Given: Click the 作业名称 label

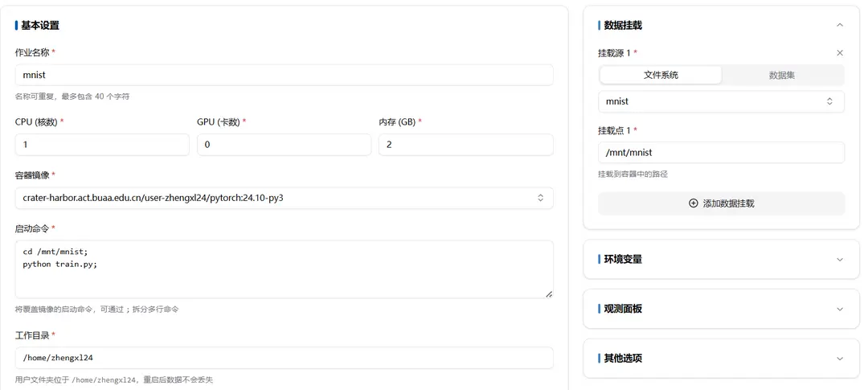Looking at the screenshot, I should point(35,52).
